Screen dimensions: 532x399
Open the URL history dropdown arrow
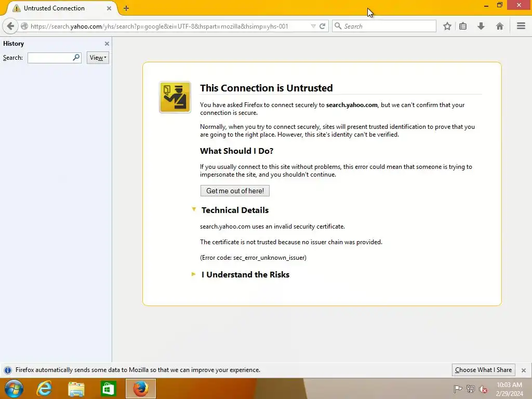click(313, 26)
